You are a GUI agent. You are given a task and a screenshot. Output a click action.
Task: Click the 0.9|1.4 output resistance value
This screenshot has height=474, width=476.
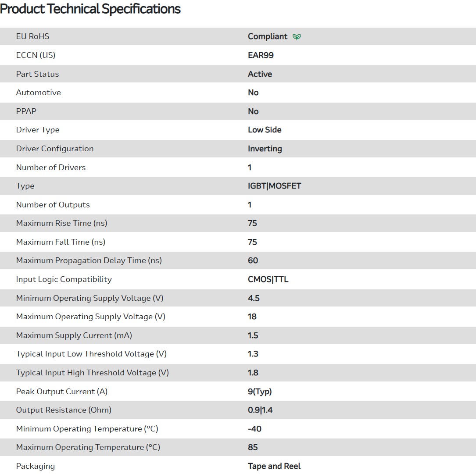click(260, 410)
